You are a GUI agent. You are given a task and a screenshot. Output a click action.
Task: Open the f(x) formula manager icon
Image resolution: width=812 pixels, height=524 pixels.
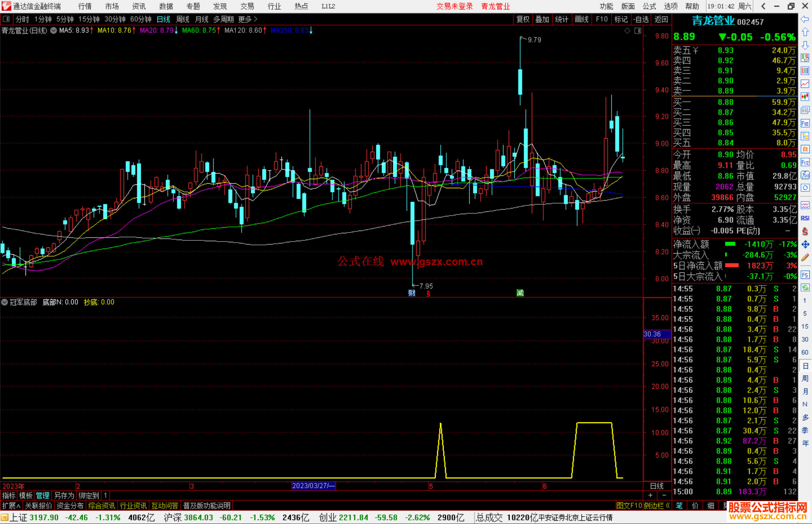[805, 175]
